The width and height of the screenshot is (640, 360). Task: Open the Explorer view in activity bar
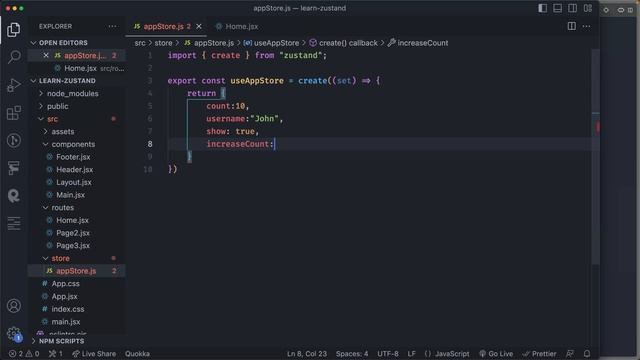(13, 30)
